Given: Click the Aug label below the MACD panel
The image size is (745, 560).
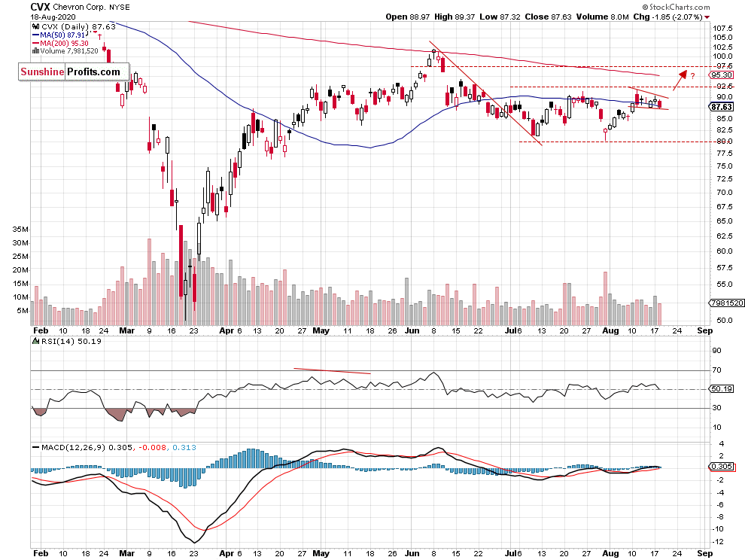Looking at the screenshot, I should pyautogui.click(x=610, y=553).
